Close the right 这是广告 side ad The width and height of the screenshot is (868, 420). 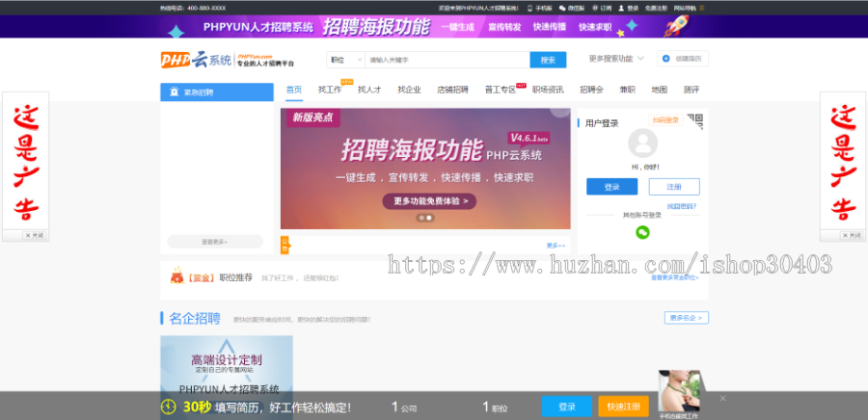pyautogui.click(x=852, y=235)
